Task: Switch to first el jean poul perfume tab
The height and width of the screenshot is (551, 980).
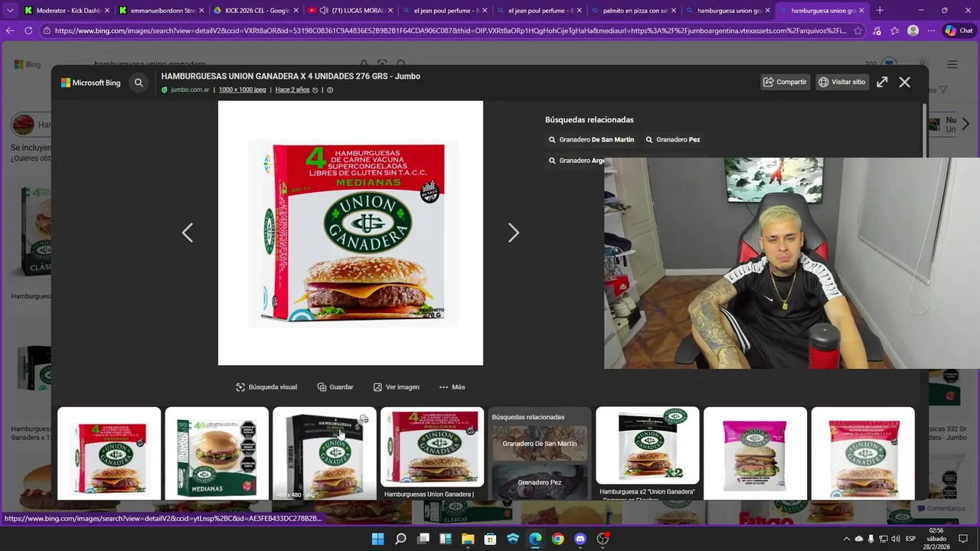Action: [x=444, y=11]
